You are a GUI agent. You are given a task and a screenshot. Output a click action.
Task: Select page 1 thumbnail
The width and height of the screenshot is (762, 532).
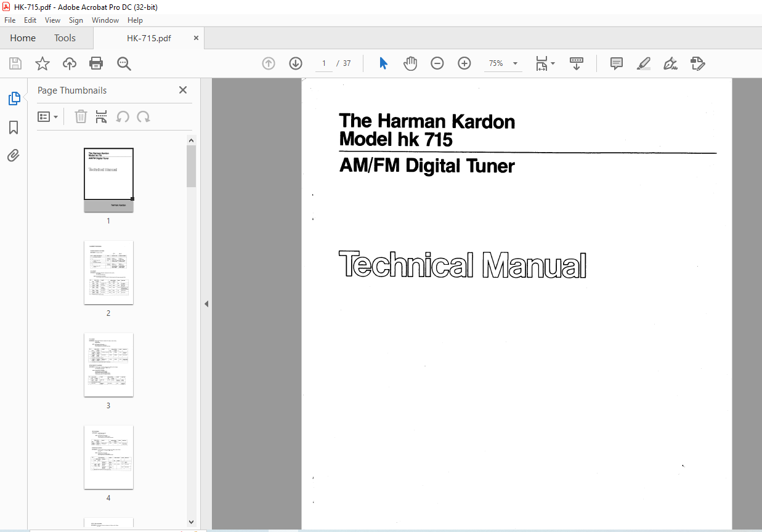(108, 180)
